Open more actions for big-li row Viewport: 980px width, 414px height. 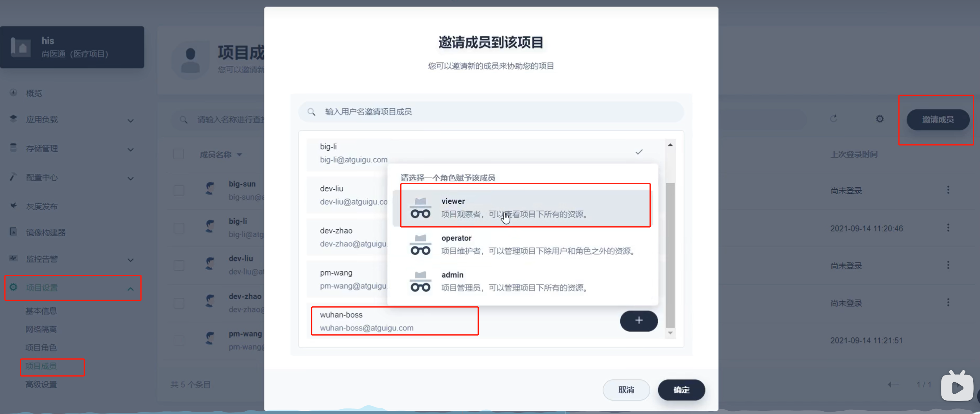point(948,228)
